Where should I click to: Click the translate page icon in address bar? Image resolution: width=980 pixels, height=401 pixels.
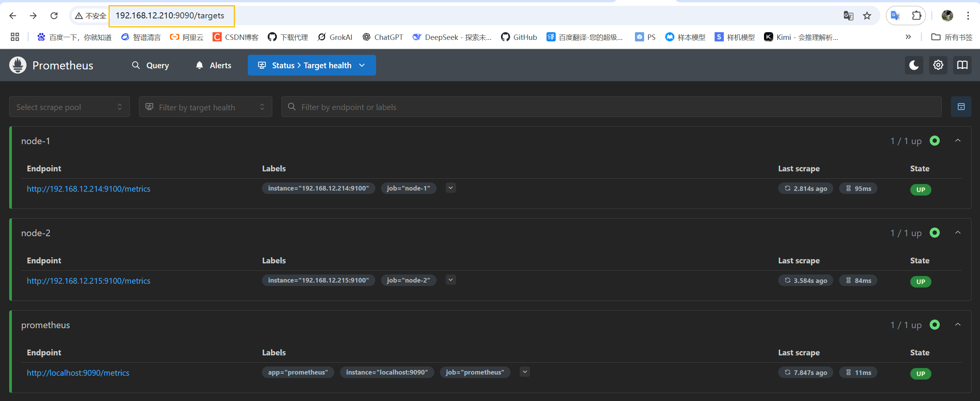pos(848,16)
